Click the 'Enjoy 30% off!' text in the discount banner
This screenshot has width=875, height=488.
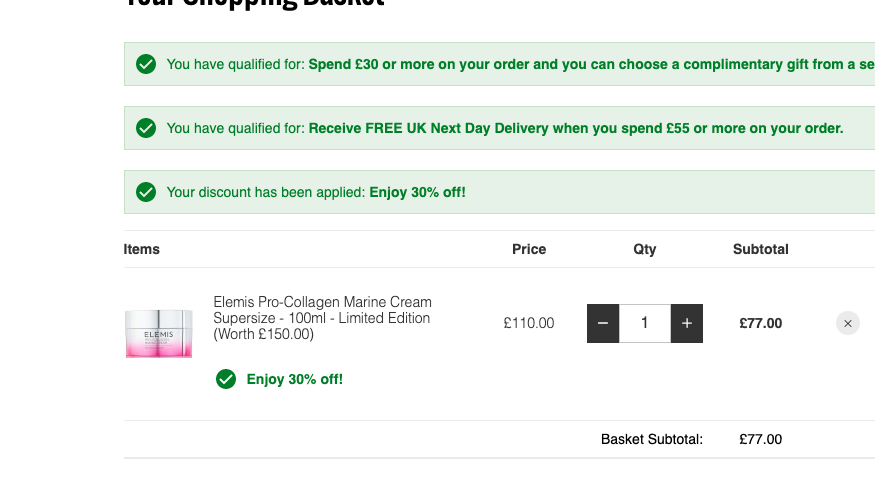tap(417, 192)
